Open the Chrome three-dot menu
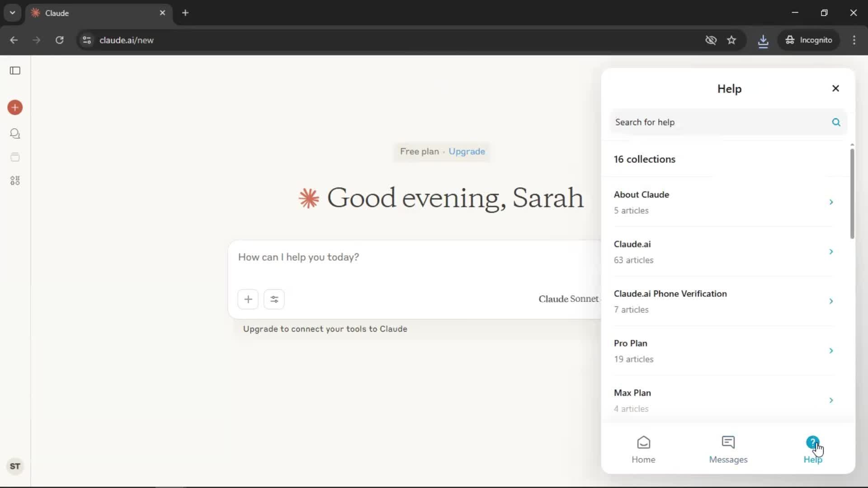This screenshot has width=868, height=488. coord(854,40)
